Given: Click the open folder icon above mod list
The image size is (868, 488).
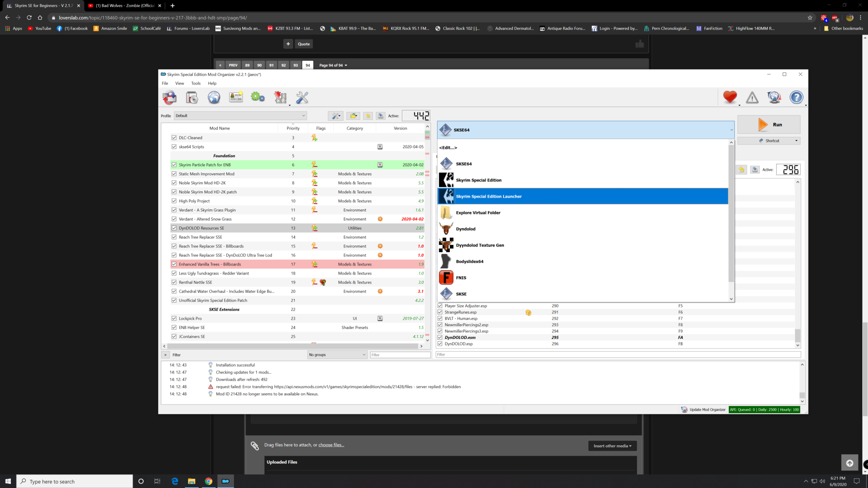Looking at the screenshot, I should coord(354,116).
